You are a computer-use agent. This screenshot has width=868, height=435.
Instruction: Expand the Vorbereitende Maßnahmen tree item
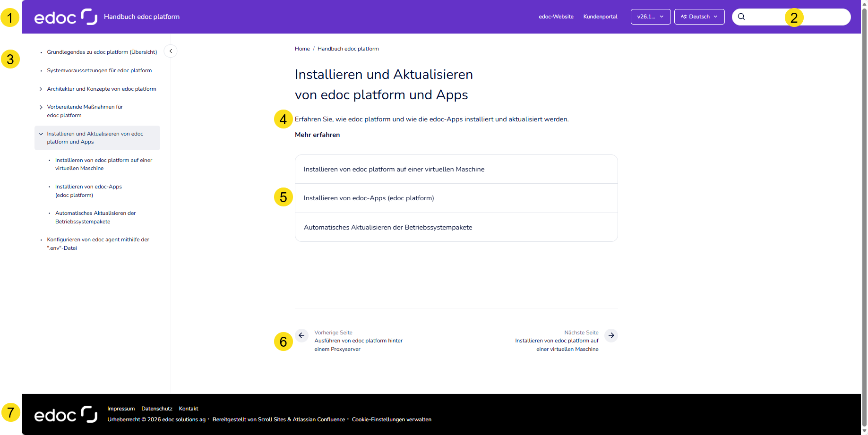coord(40,107)
